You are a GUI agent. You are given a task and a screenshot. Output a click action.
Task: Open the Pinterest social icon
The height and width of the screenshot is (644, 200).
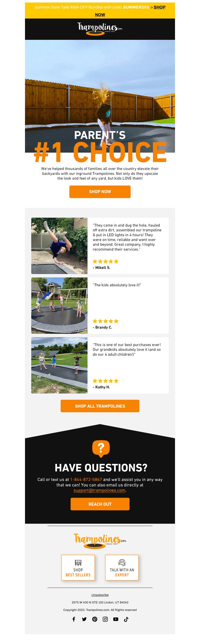95,619
